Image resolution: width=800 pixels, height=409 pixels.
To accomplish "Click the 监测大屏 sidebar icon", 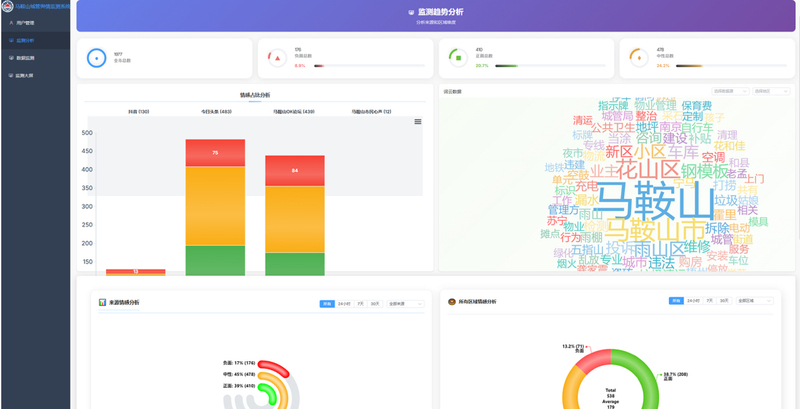I will [11, 75].
